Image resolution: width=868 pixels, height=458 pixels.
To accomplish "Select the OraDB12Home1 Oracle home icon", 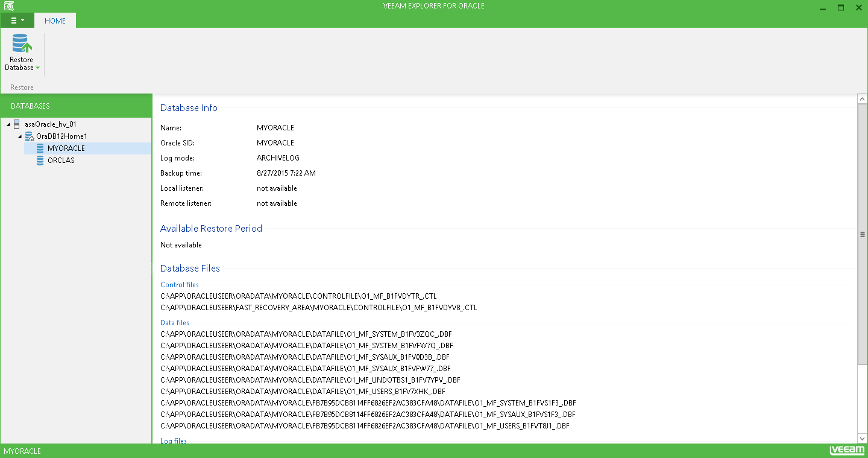I will (x=29, y=136).
